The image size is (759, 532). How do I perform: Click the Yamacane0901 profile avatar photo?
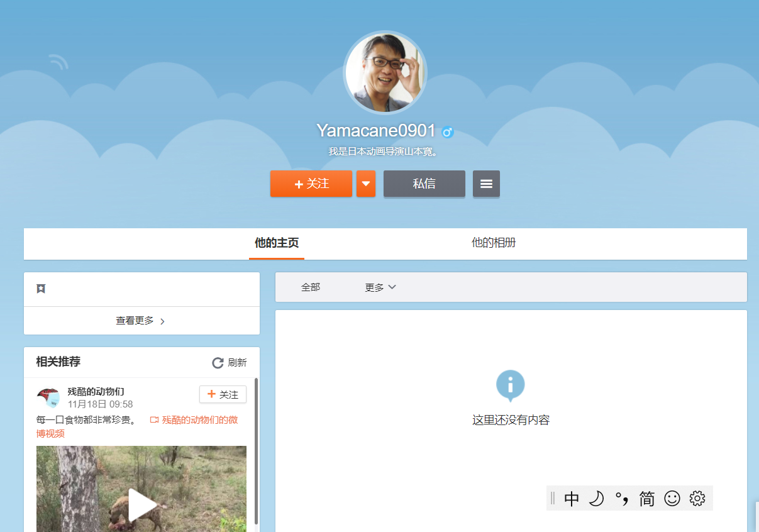[x=385, y=73]
